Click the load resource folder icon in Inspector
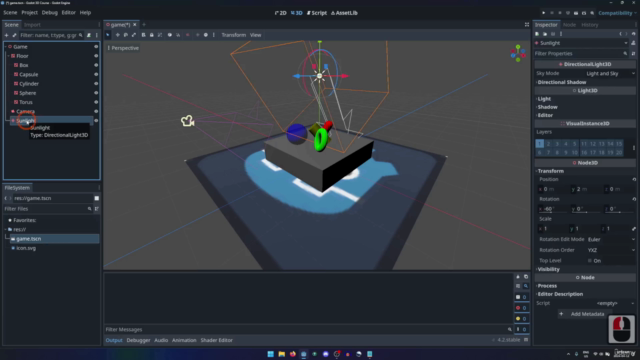Image resolution: width=640 pixels, height=360 pixels. point(545,34)
